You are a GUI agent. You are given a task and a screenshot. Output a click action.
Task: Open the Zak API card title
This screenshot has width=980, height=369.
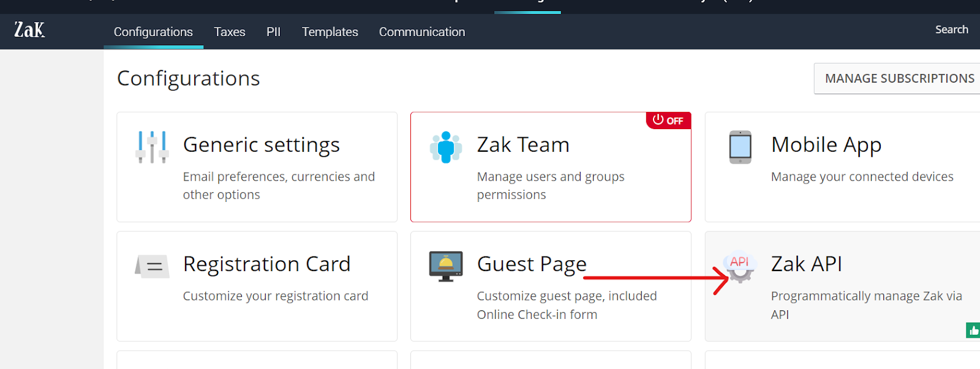tap(806, 264)
